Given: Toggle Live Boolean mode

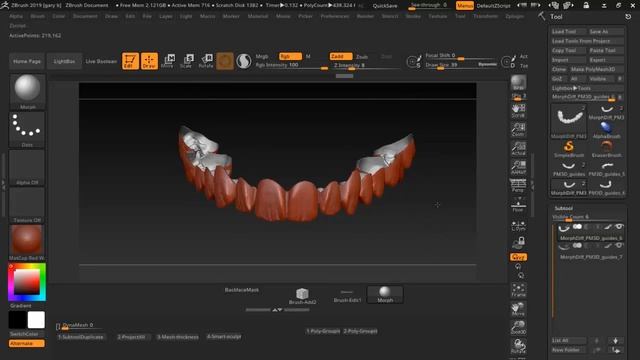Looking at the screenshot, I should 101,61.
